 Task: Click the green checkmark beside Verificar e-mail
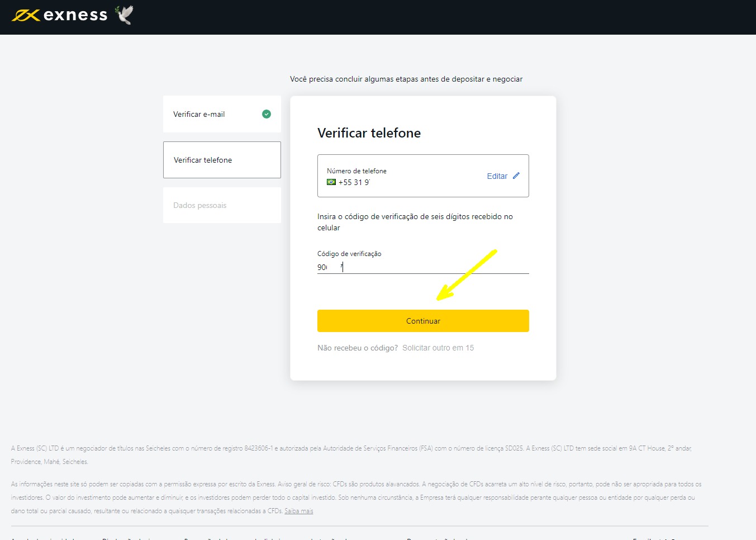click(x=267, y=114)
